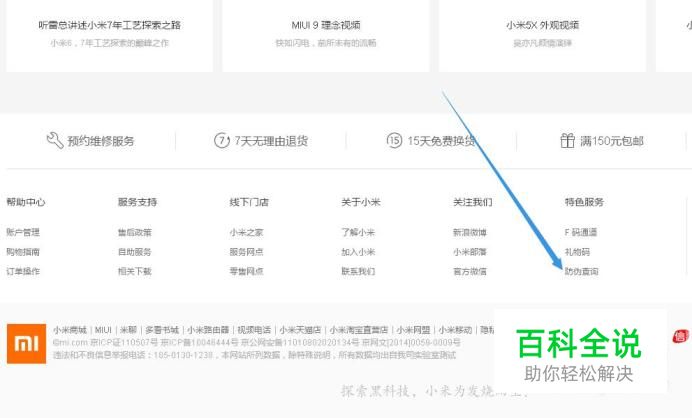
Task: Click the wrench icon for repair booking
Action: click(x=55, y=140)
